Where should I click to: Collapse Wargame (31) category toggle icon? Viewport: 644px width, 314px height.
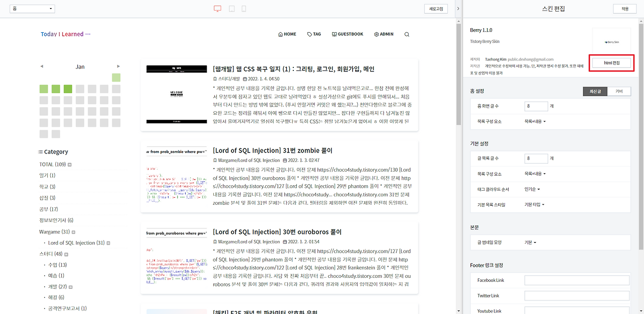pos(73,232)
